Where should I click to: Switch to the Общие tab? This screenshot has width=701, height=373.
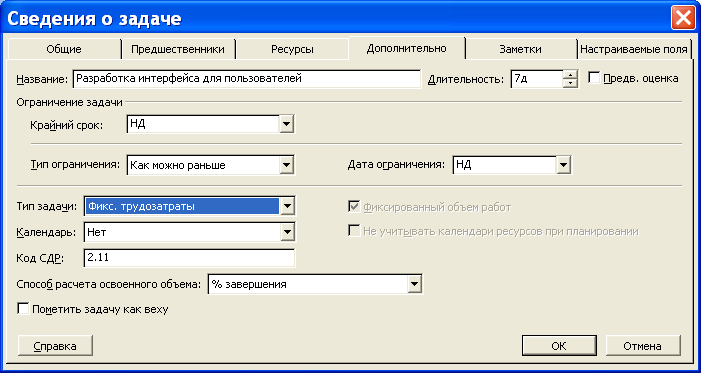coord(64,49)
